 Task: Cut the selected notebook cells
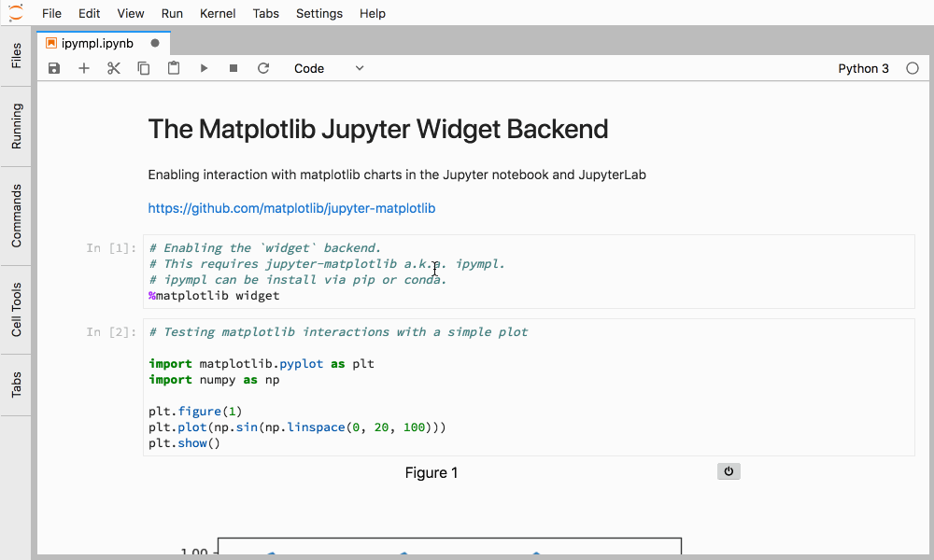114,67
